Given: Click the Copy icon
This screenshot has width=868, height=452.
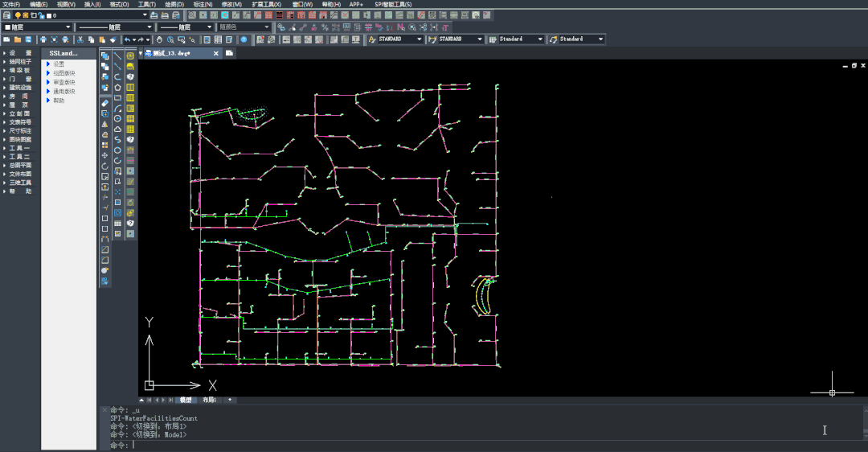Looking at the screenshot, I should click(x=92, y=39).
